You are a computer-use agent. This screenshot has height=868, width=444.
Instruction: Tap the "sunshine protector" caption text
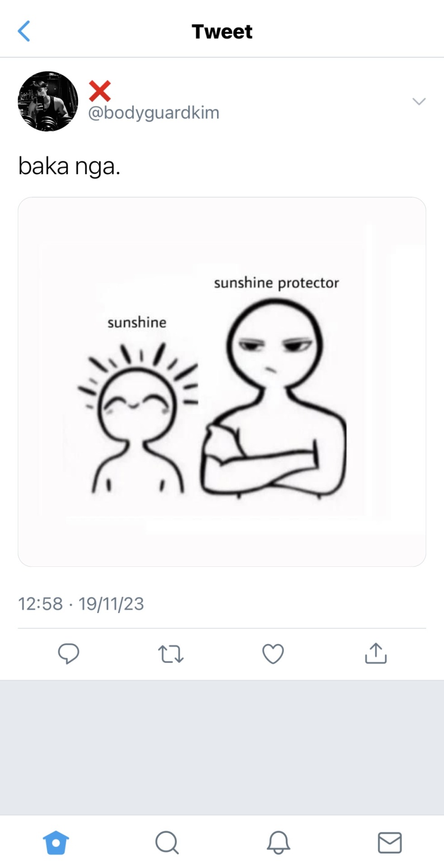(276, 283)
